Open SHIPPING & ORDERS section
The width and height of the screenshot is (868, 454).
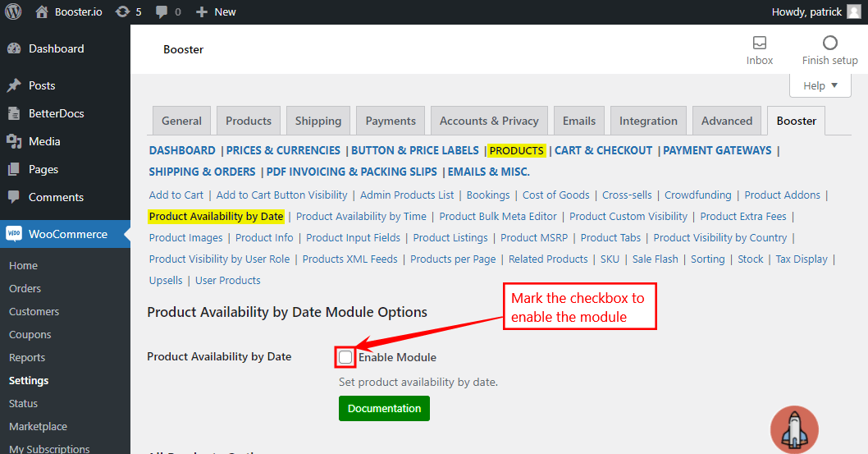pyautogui.click(x=202, y=172)
